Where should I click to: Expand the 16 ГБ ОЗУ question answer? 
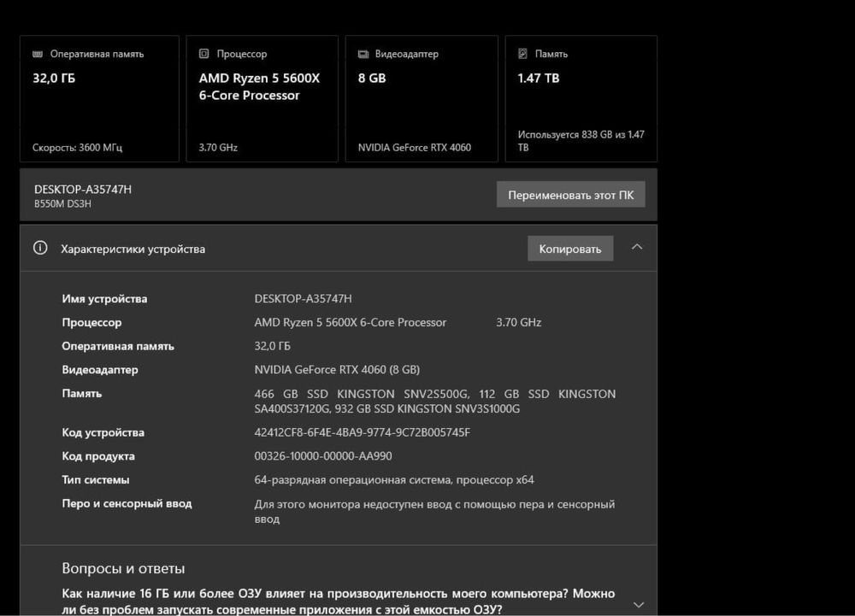639,605
